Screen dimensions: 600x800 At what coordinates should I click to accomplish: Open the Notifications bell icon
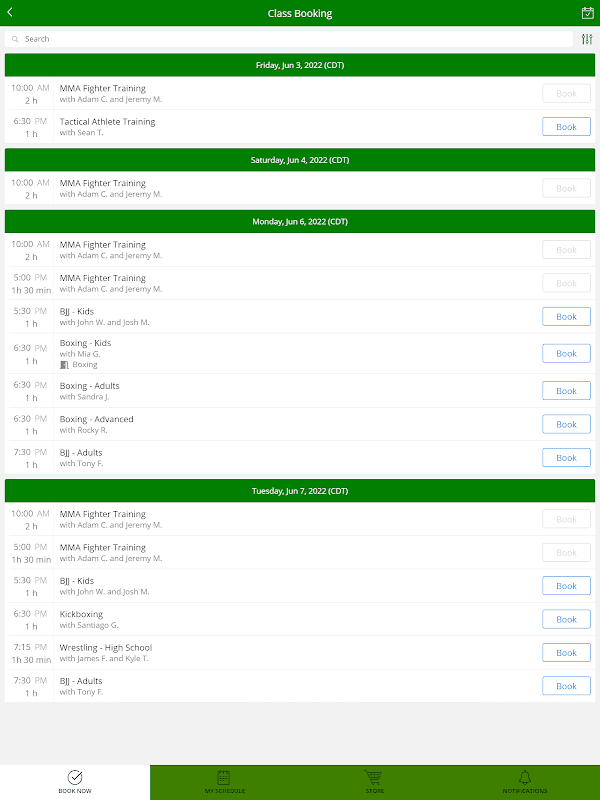point(525,777)
